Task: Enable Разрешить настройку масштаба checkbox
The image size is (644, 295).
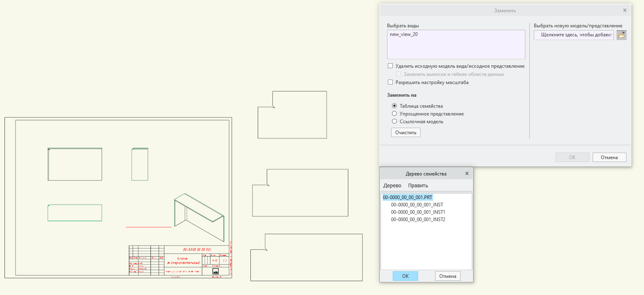Action: (390, 82)
